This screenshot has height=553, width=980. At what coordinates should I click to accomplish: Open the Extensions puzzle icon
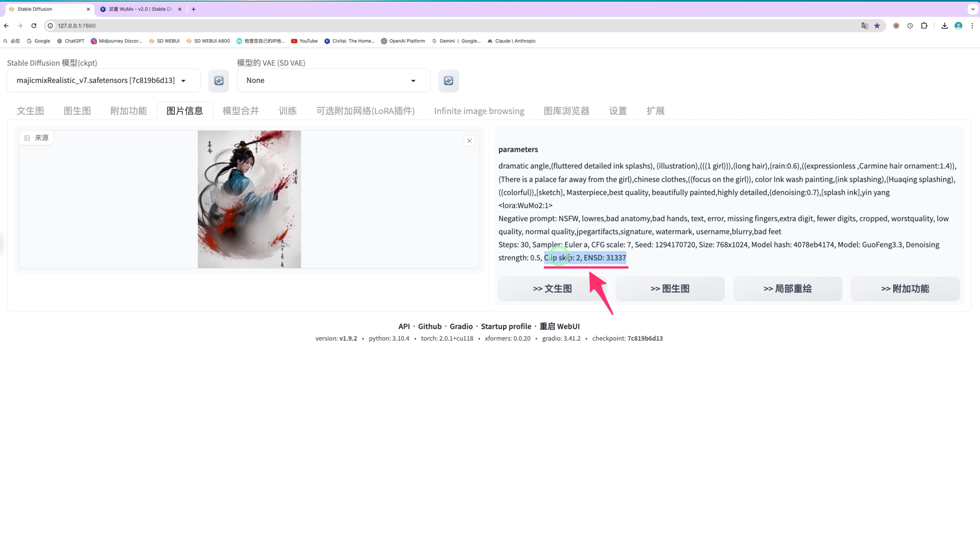click(924, 25)
